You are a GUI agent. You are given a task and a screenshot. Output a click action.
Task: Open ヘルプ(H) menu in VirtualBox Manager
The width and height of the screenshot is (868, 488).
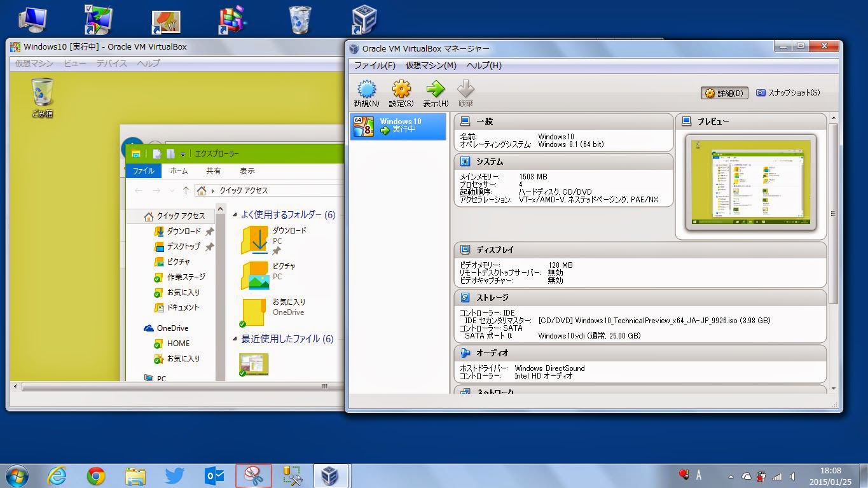(x=484, y=66)
